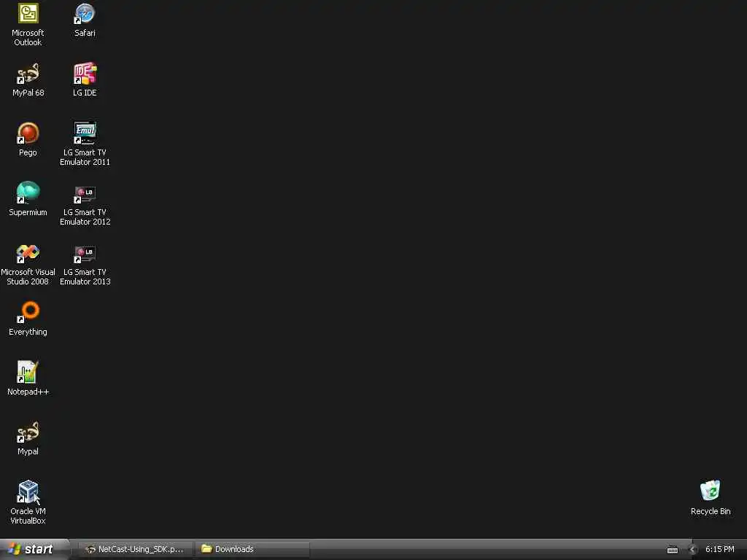Click the keyboard icon in system tray
The width and height of the screenshot is (747, 560).
[x=672, y=550]
